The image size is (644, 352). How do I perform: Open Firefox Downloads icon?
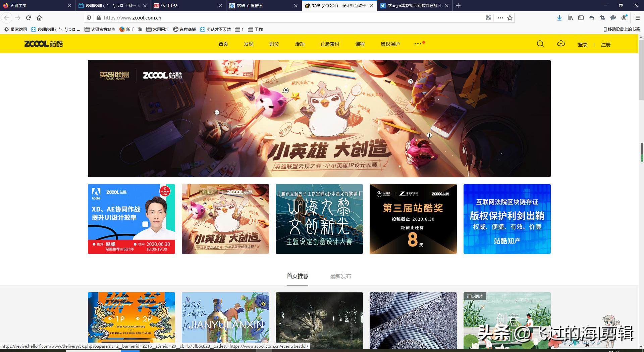pos(559,18)
